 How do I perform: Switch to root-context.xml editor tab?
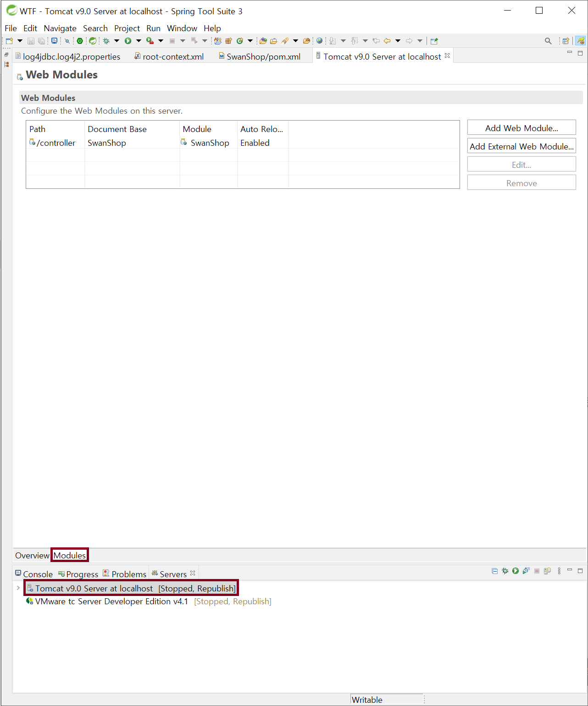(x=169, y=56)
